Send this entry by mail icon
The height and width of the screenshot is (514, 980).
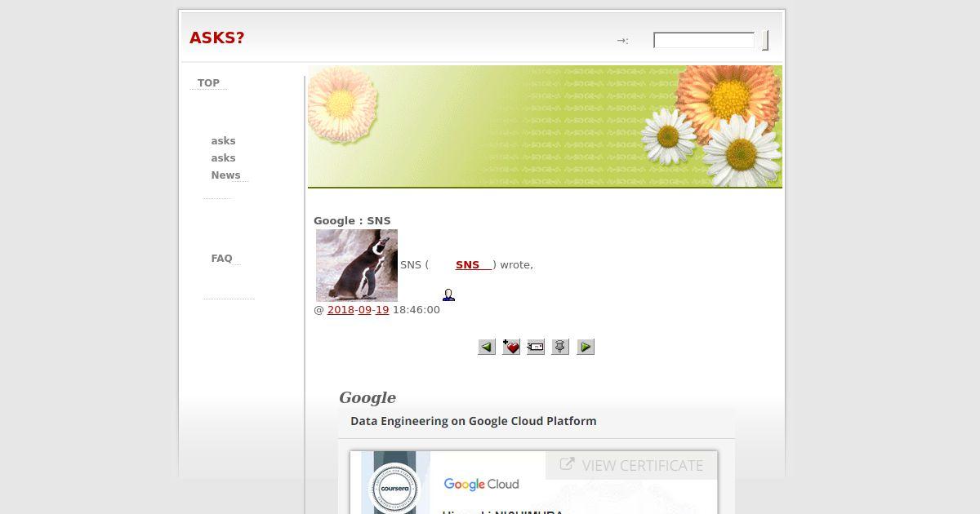point(536,347)
